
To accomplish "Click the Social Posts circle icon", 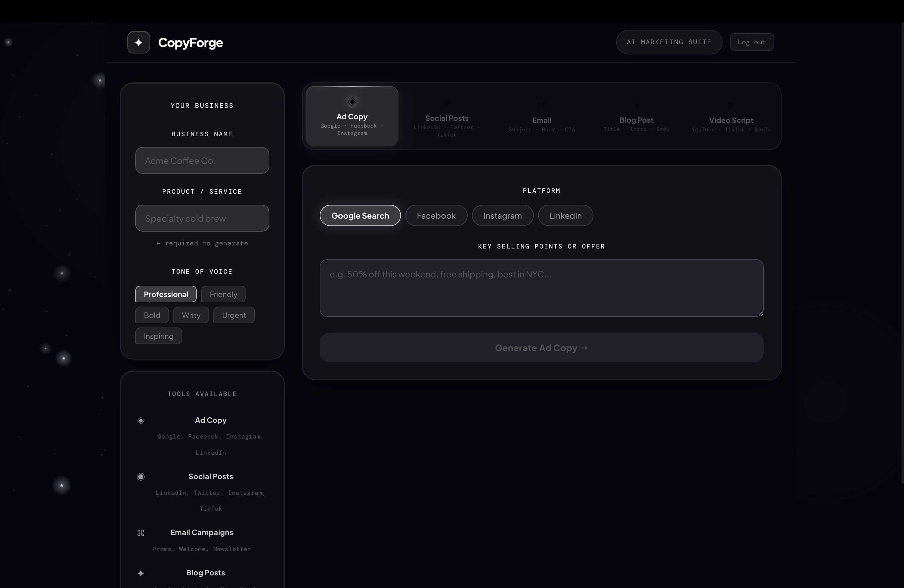I will coord(447,102).
